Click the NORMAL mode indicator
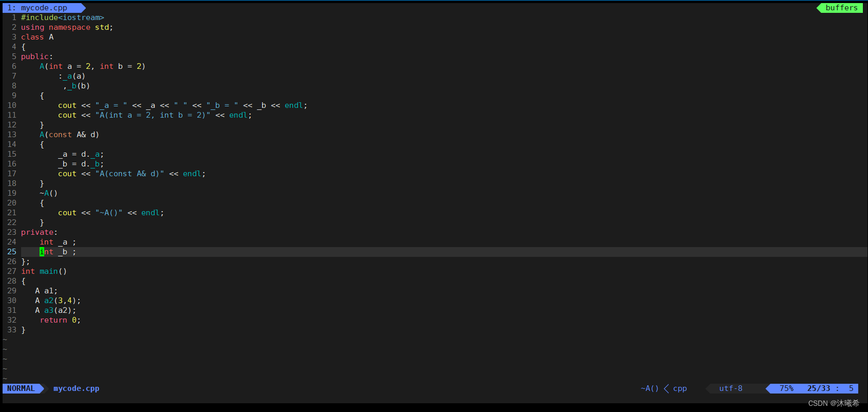This screenshot has width=868, height=412. [21, 388]
